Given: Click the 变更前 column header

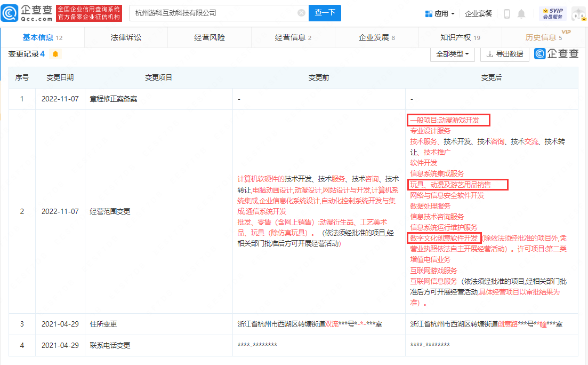Looking at the screenshot, I should pyautogui.click(x=319, y=78).
